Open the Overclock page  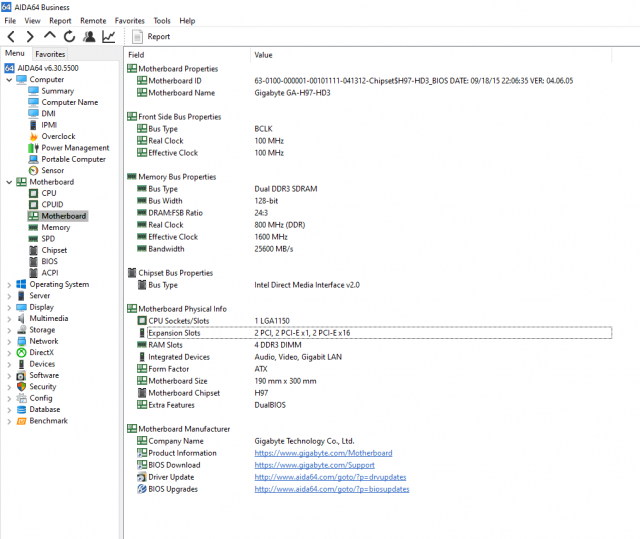(57, 136)
